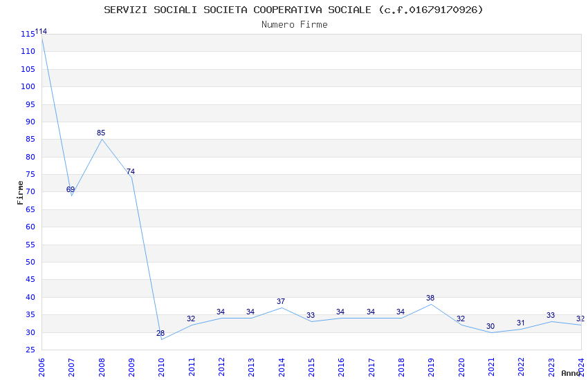Click the data label 28 for 2010
Screen dimensions: 588x380
tap(160, 333)
